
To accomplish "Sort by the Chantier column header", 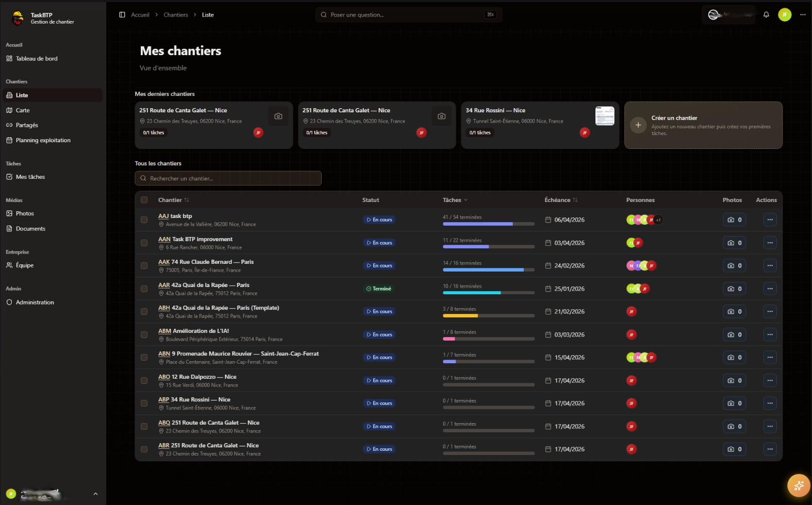I will pos(174,200).
